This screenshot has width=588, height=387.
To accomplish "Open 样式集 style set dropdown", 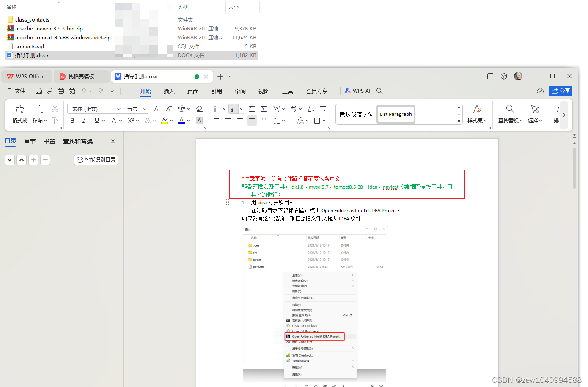I will click(x=477, y=114).
